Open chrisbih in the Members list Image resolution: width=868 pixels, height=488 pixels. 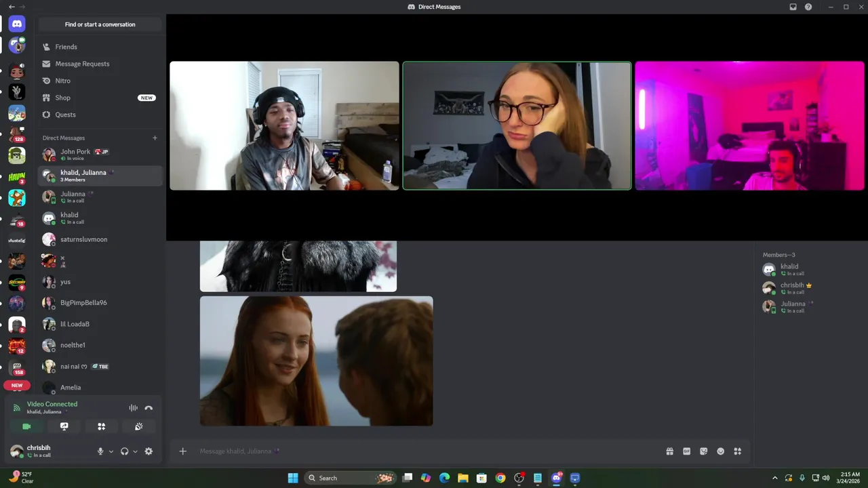click(x=807, y=288)
